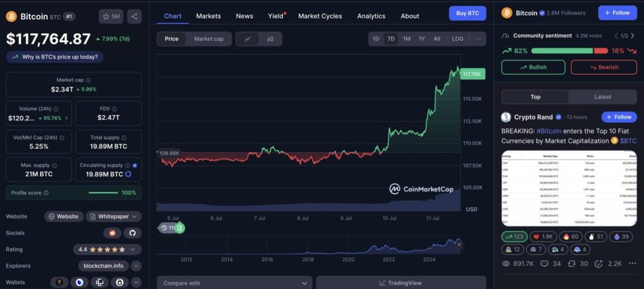Viewport: 644px width, 289px height.
Task: Open the News tab
Action: [245, 16]
